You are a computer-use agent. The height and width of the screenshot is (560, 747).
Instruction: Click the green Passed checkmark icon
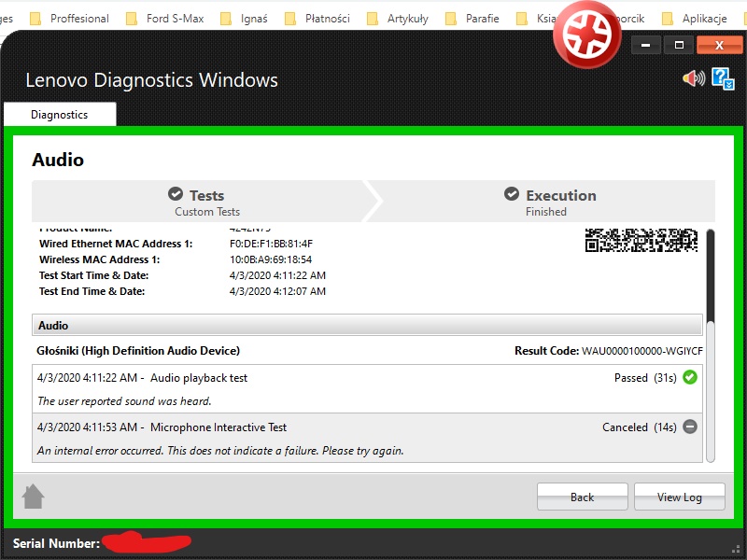click(x=690, y=377)
